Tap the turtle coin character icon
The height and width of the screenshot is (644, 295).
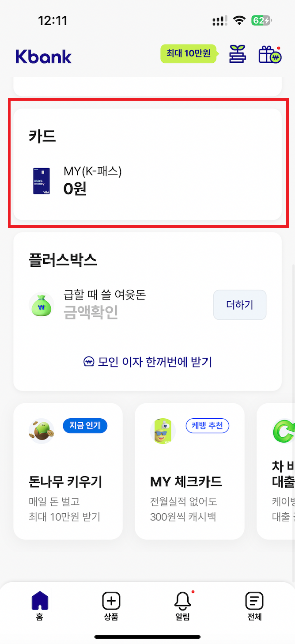coord(41,431)
